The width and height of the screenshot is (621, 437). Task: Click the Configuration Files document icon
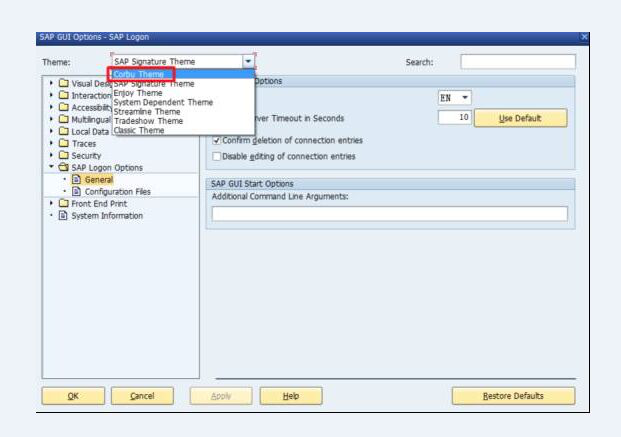[x=76, y=191]
